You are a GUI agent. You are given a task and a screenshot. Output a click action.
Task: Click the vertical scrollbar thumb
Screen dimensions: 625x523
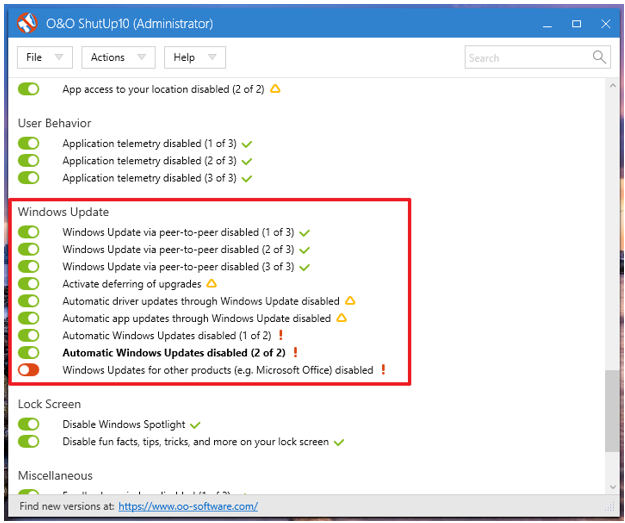point(613,411)
